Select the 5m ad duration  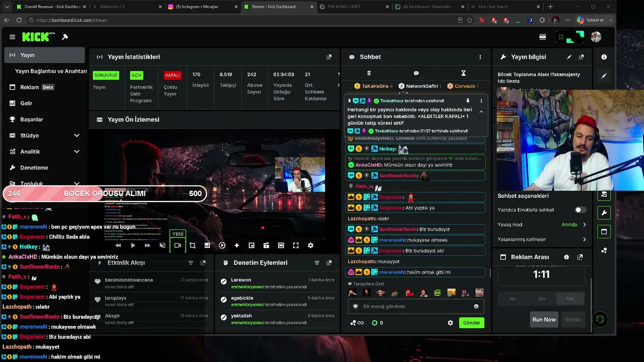pyautogui.click(x=570, y=299)
